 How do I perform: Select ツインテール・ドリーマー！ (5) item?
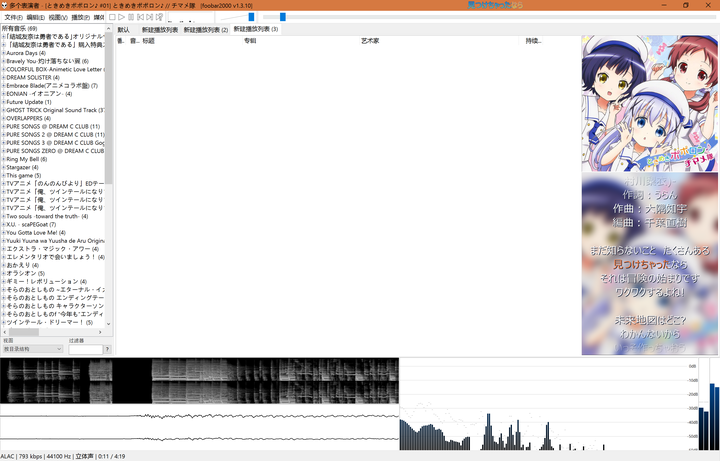pos(50,322)
